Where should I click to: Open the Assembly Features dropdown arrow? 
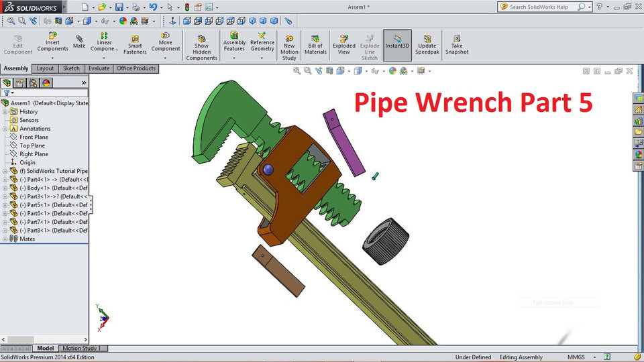[x=234, y=58]
